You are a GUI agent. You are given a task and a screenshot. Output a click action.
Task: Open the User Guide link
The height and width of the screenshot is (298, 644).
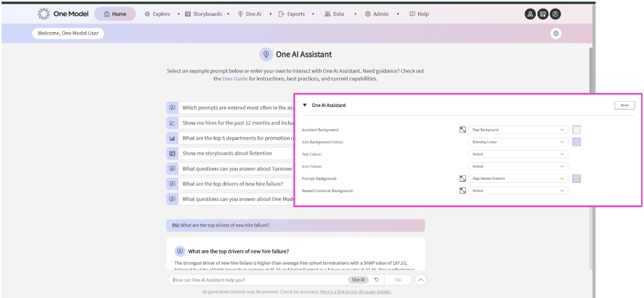click(235, 79)
